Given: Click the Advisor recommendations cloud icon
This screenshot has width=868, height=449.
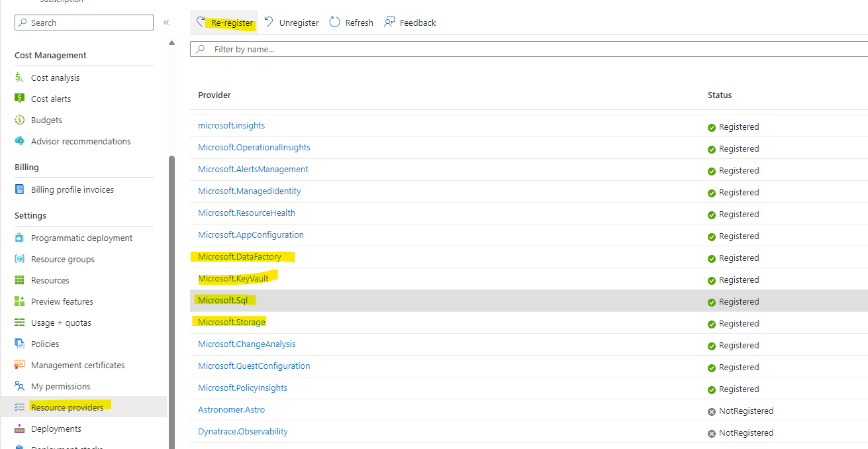Looking at the screenshot, I should [19, 141].
